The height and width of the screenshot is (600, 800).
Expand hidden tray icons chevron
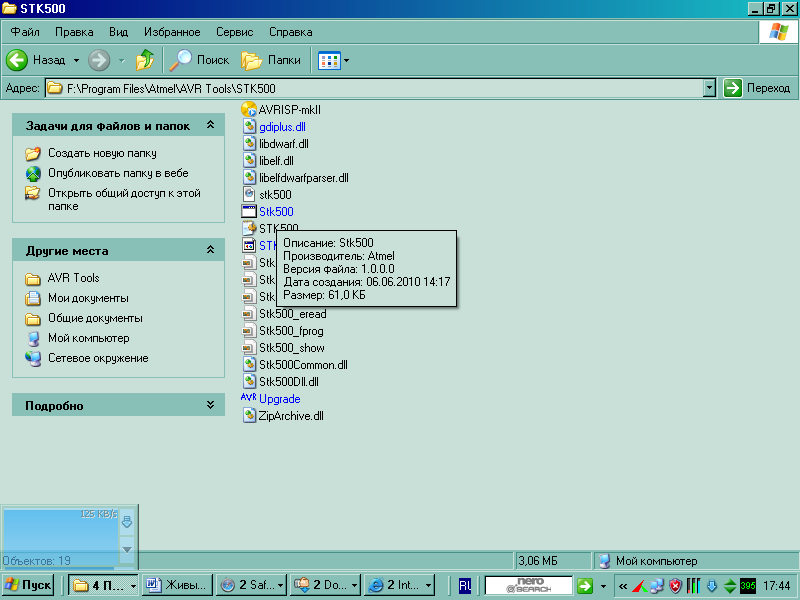click(622, 586)
